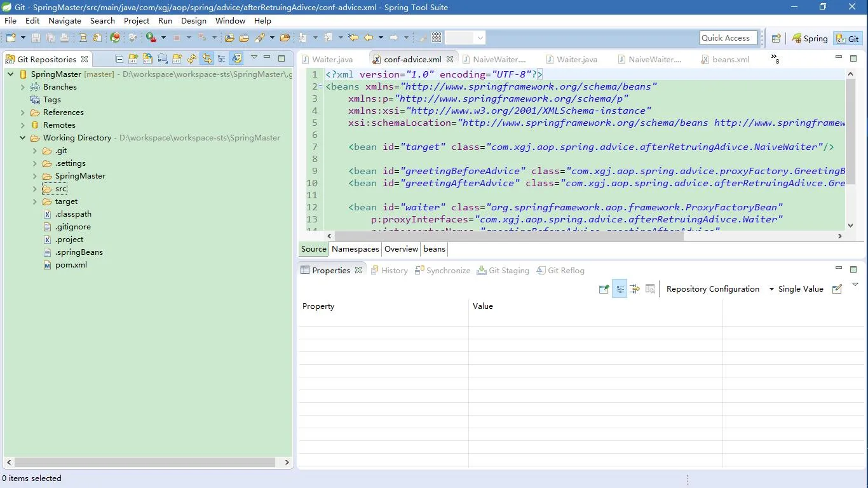Open the Git Reflog view tab
Screen dimensions: 868x488
[560, 270]
